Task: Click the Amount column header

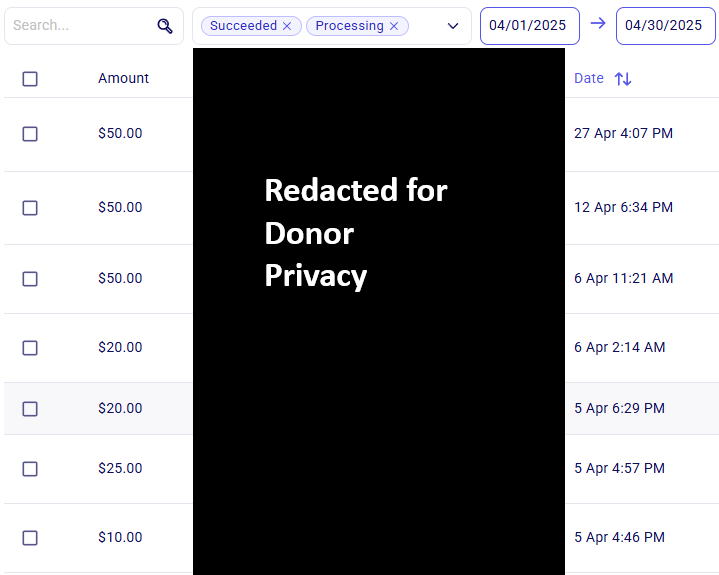Action: tap(123, 78)
